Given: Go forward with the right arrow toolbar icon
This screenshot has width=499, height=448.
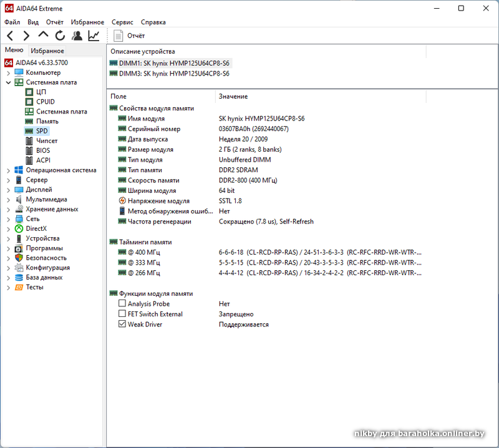Looking at the screenshot, I should pyautogui.click(x=26, y=36).
